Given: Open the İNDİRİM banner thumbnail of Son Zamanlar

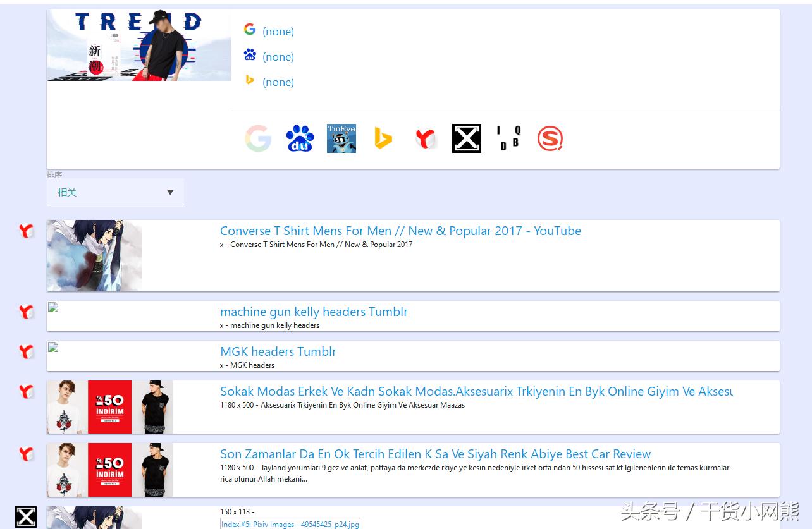Looking at the screenshot, I should tap(109, 470).
